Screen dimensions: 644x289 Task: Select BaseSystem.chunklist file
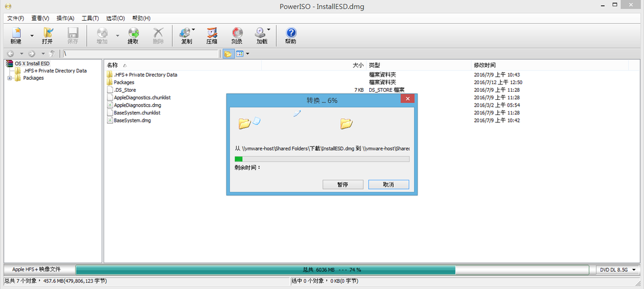pos(136,112)
